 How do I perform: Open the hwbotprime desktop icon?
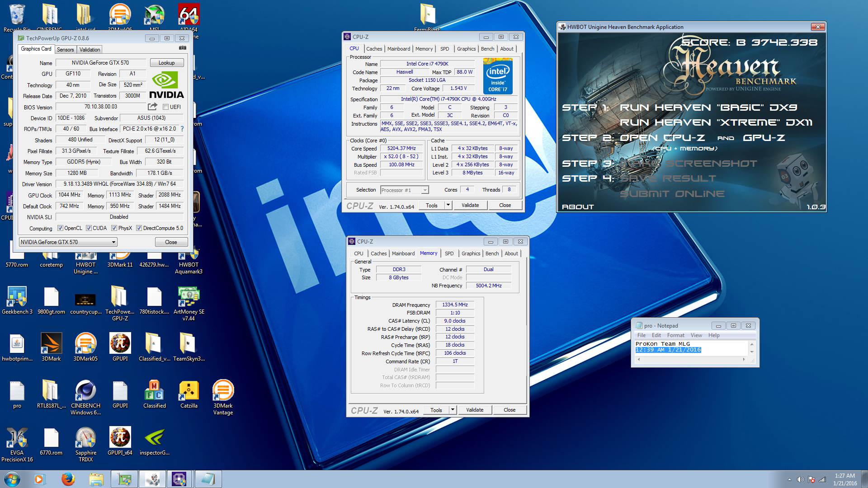pyautogui.click(x=17, y=347)
